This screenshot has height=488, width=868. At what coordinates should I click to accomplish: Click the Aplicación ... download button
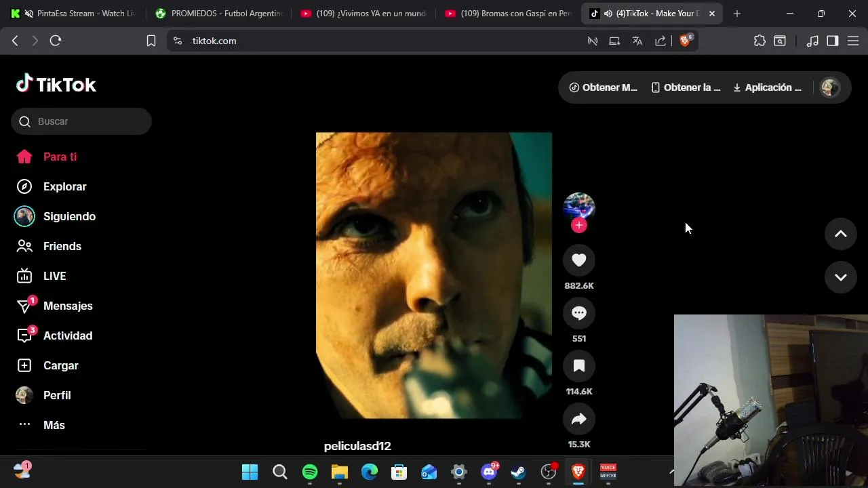coord(767,87)
